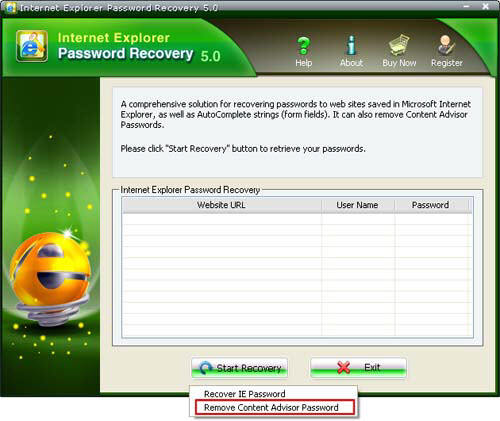Click the Start Recovery button
500x421 pixels.
[239, 368]
